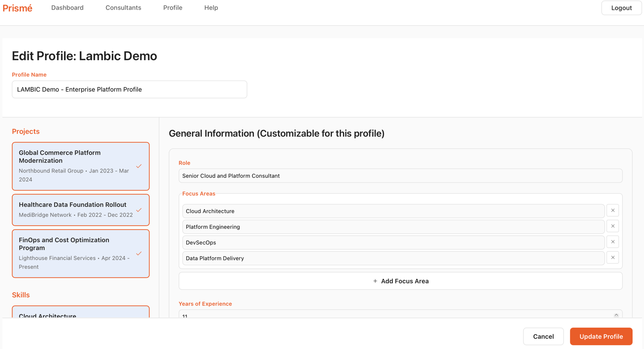Click the plus icon to add a focus area
Image resolution: width=644 pixels, height=349 pixels.
coord(375,281)
